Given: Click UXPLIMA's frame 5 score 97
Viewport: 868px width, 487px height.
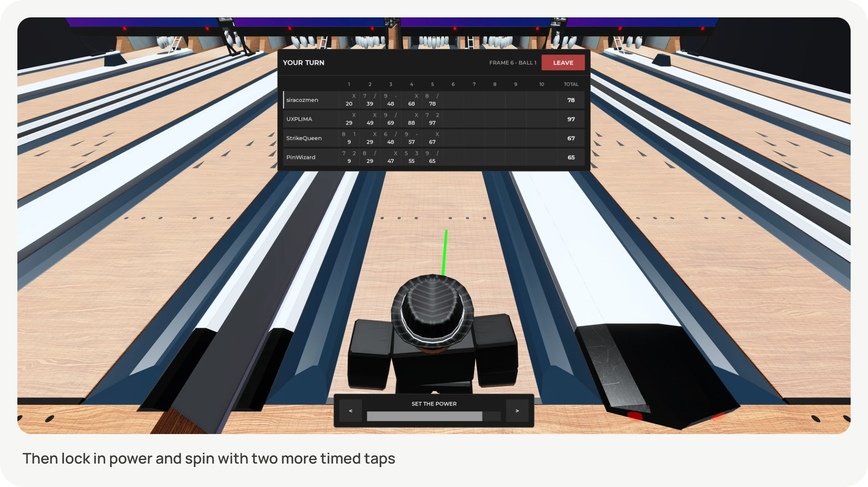Looking at the screenshot, I should click(x=432, y=123).
